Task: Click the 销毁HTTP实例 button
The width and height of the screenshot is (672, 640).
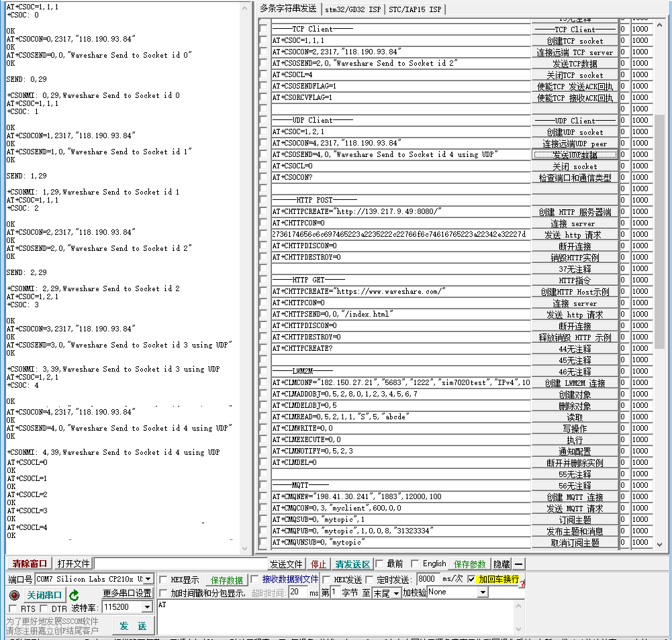Action: [575, 258]
